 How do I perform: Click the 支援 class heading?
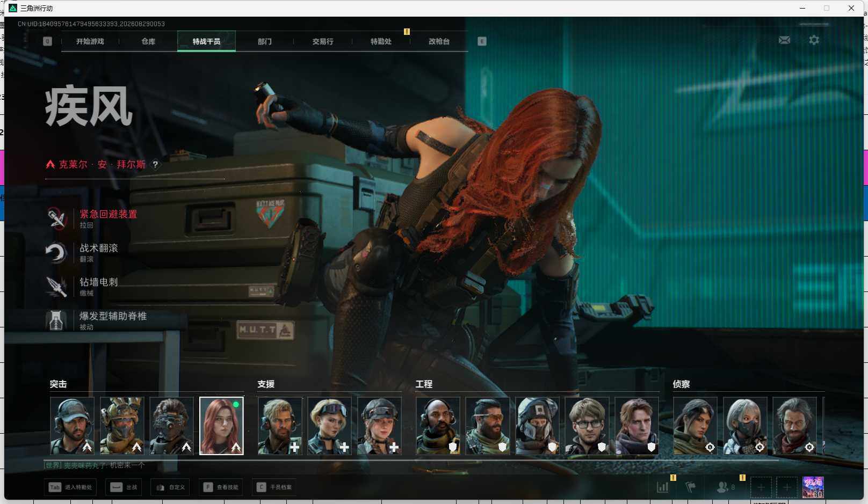(x=266, y=384)
